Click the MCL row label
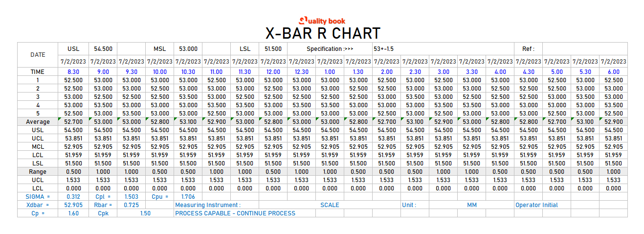Image resolution: width=644 pixels, height=234 pixels. (x=38, y=146)
